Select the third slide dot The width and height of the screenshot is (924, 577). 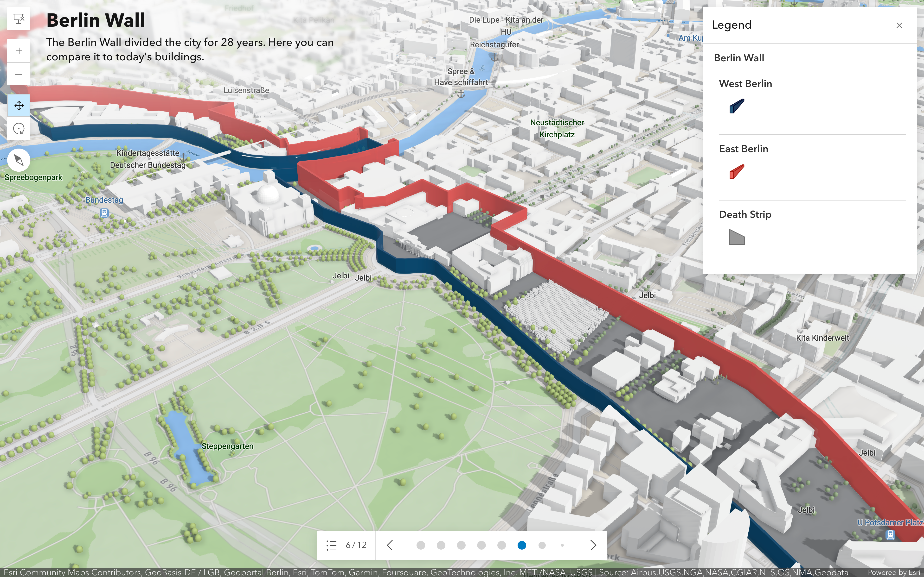point(461,545)
